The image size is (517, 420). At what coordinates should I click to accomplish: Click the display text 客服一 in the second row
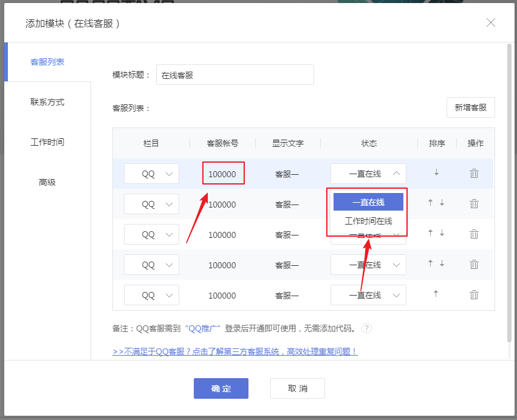pos(287,205)
